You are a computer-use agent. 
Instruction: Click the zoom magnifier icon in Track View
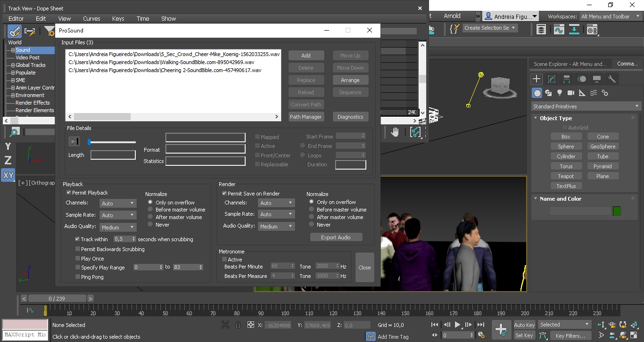tap(14, 132)
